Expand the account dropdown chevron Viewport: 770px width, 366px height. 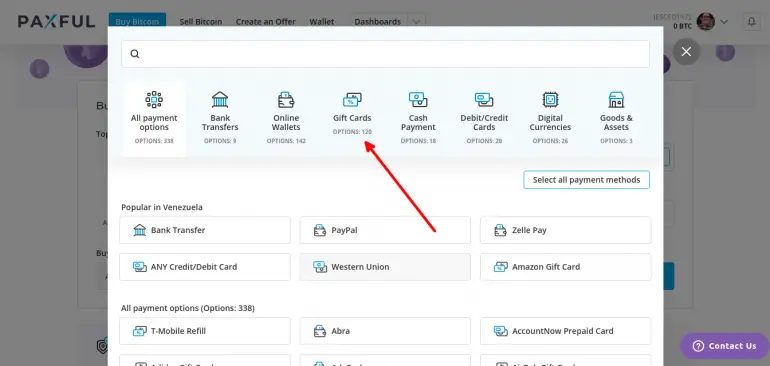[724, 22]
